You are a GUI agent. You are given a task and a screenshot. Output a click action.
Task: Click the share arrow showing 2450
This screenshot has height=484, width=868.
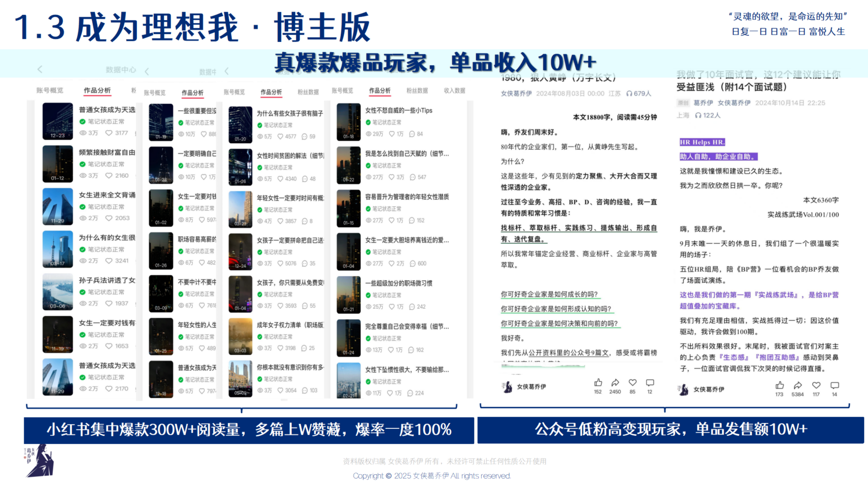615,383
